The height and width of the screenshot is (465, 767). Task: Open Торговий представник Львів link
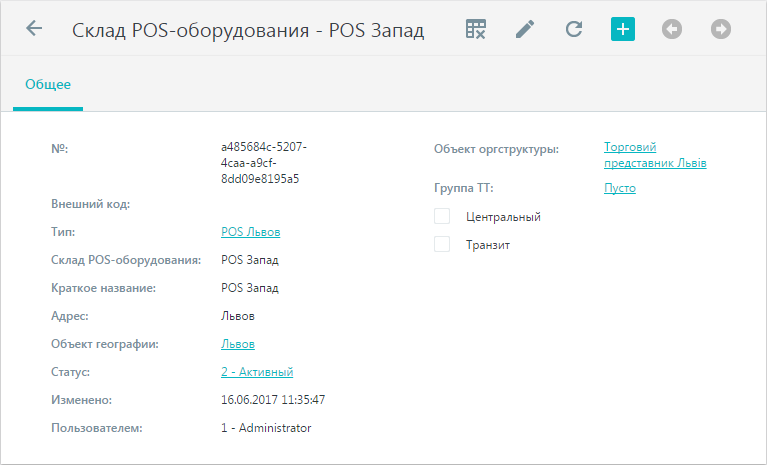point(655,155)
